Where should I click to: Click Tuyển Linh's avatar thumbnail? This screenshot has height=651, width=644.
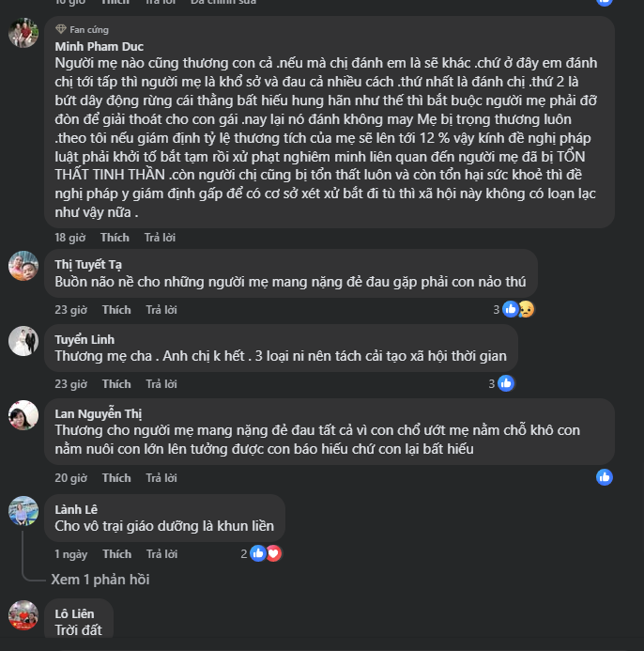[x=23, y=340]
